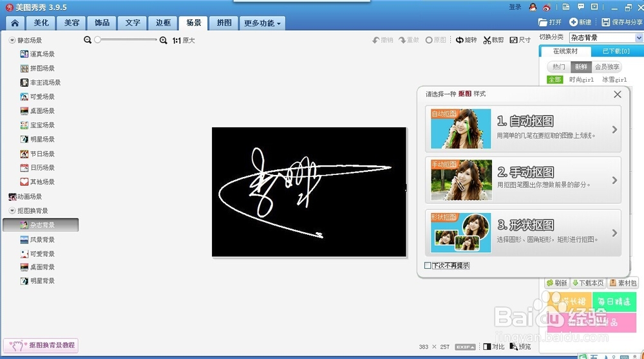Click the 撤销 undo button
Image resolution: width=644 pixels, height=359 pixels.
coord(383,40)
